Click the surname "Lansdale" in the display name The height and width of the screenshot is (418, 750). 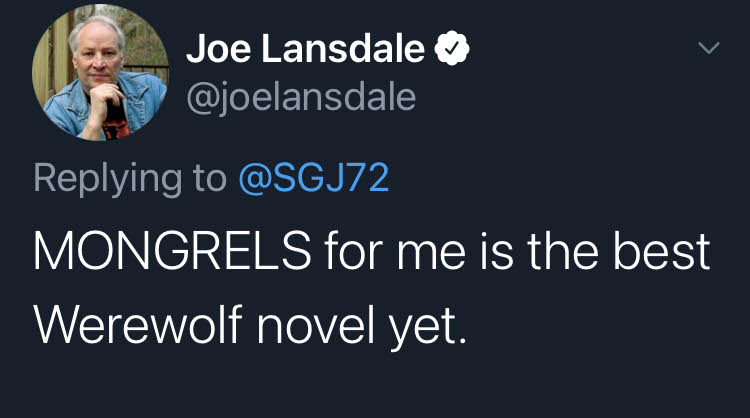[x=351, y=46]
